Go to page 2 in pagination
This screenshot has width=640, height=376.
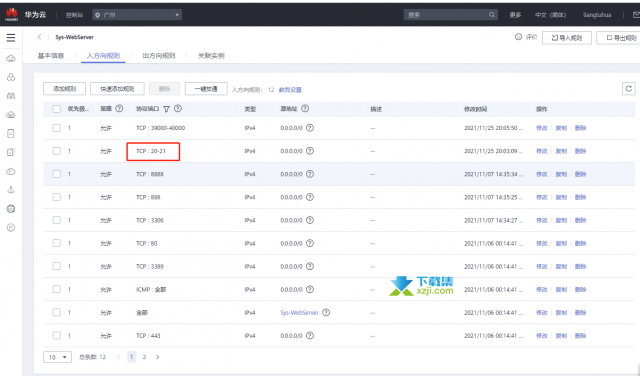[144, 357]
